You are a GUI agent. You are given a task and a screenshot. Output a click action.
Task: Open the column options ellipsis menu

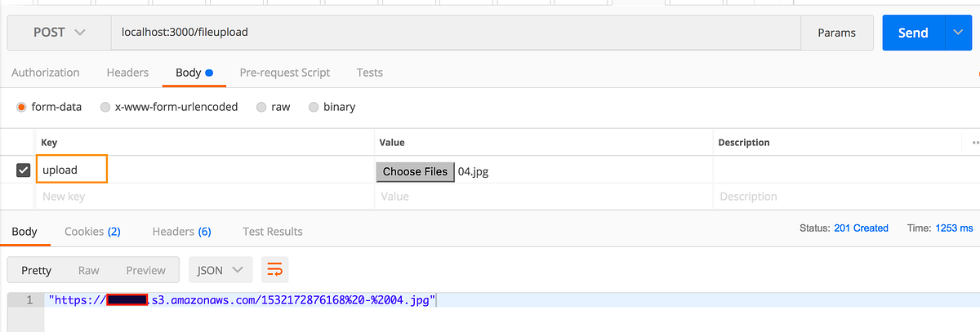(975, 143)
